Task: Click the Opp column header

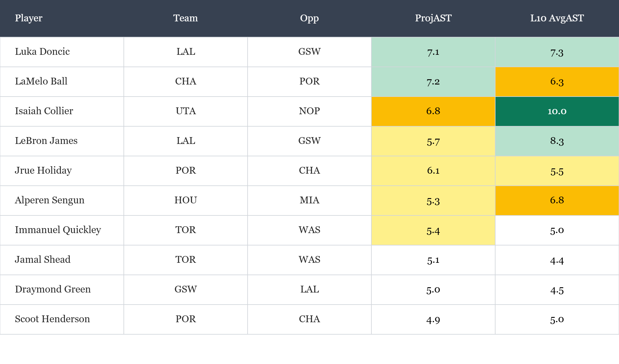Action: pos(309,18)
